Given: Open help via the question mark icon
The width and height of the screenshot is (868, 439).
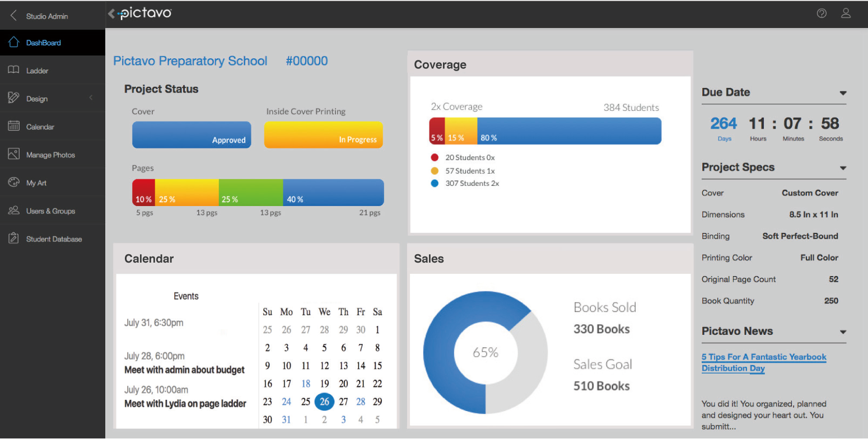Looking at the screenshot, I should tap(822, 13).
